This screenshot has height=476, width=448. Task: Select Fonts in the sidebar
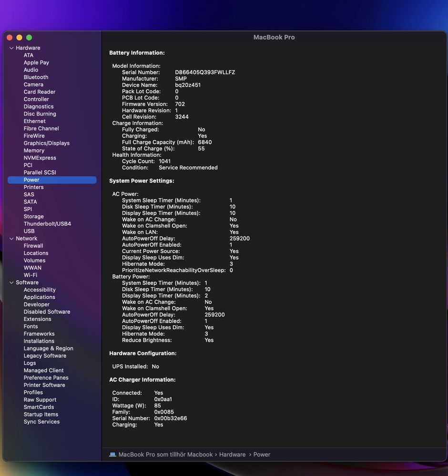pyautogui.click(x=31, y=327)
